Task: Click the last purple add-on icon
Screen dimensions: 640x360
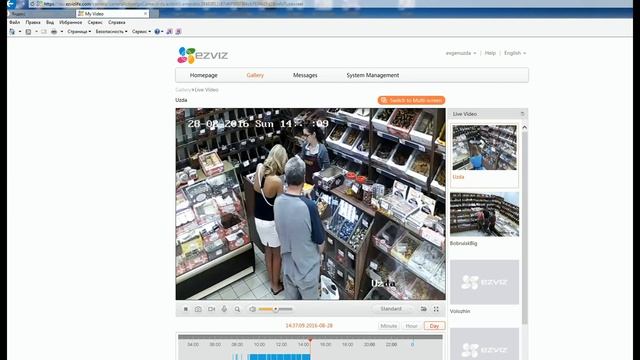Action: [x=178, y=31]
